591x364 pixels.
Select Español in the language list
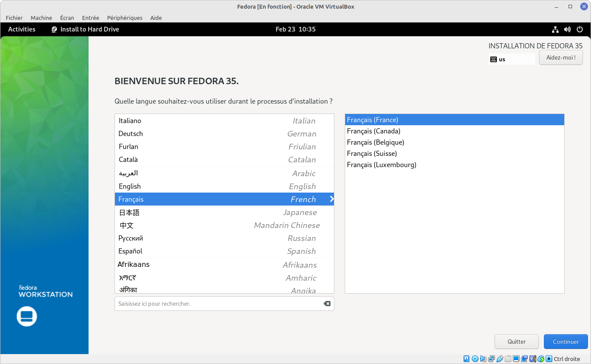click(x=224, y=251)
